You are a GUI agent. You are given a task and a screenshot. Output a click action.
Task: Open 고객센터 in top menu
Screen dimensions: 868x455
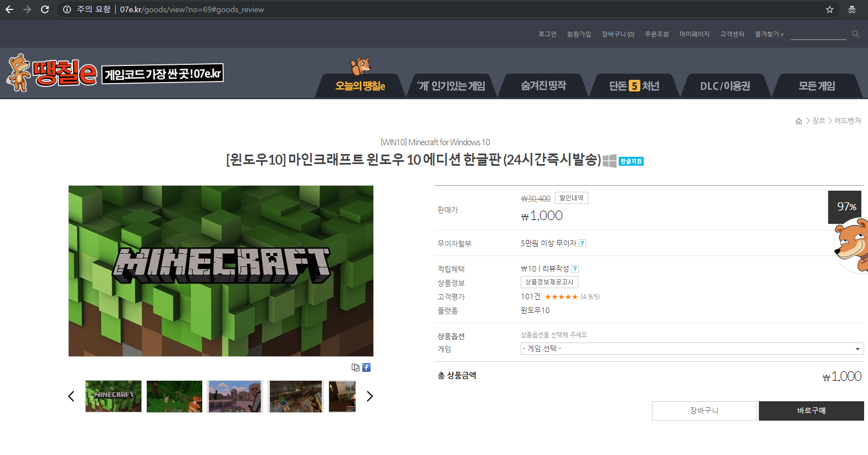click(x=732, y=34)
